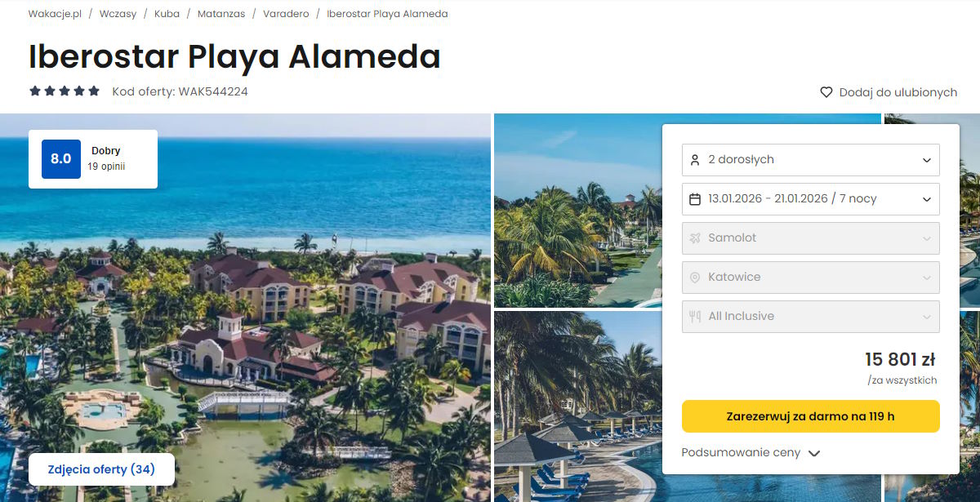Viewport: 980px width, 502px height.
Task: Click the five-star hotel rating icons
Action: tap(65, 91)
